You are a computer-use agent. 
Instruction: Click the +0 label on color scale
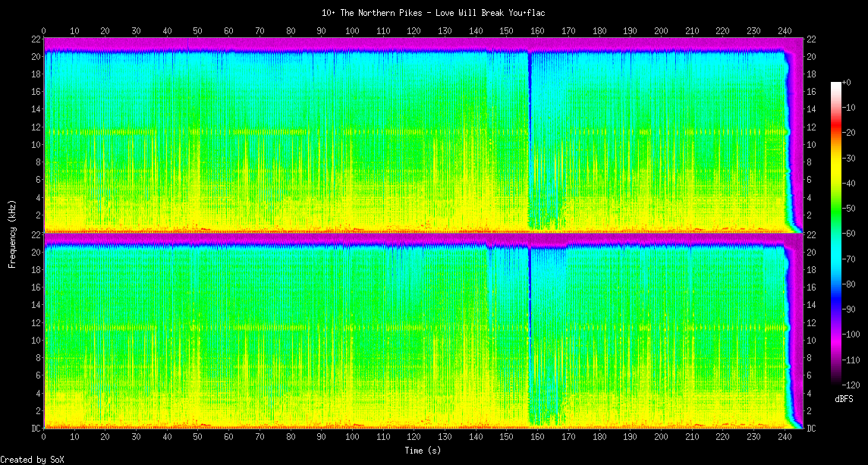(847, 83)
